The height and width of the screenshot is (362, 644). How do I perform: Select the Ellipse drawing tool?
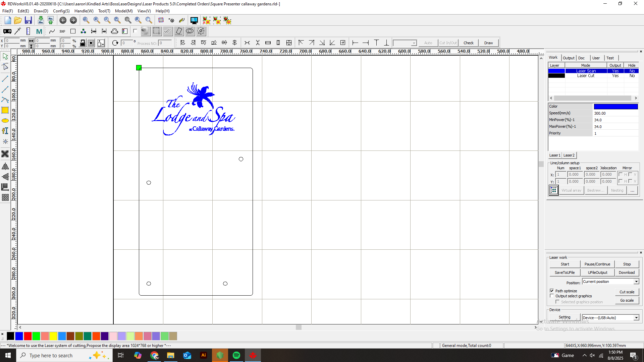pos(5,121)
